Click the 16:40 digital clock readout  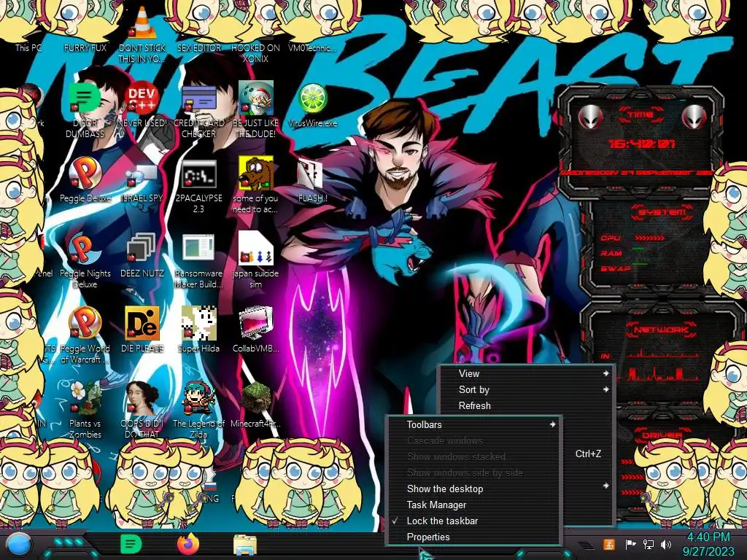click(641, 144)
